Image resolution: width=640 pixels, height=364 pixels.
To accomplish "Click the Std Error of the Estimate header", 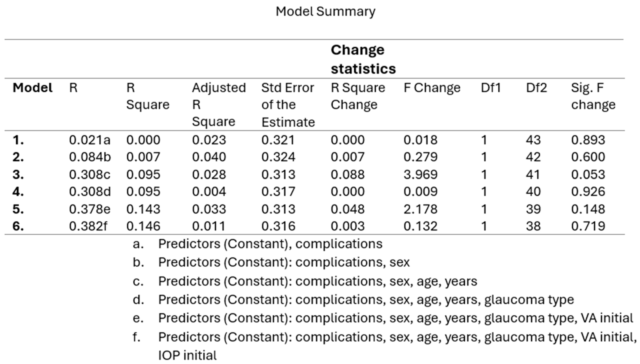I will [x=288, y=104].
